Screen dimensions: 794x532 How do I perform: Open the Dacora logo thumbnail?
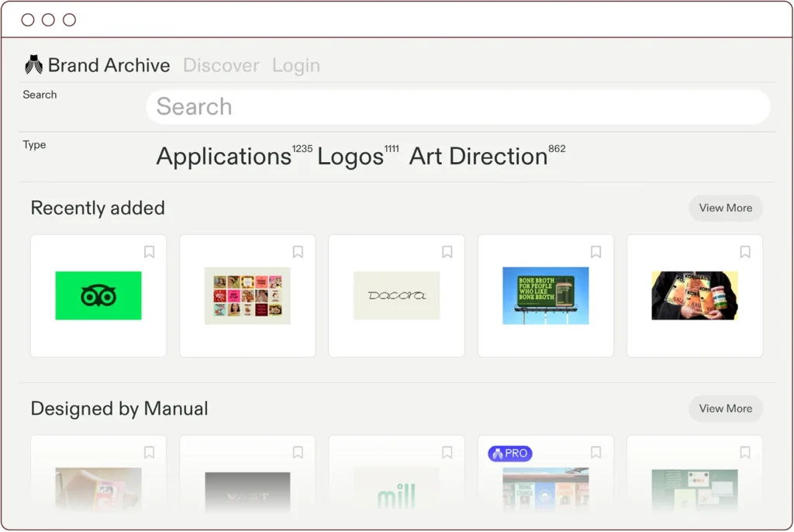(x=396, y=295)
